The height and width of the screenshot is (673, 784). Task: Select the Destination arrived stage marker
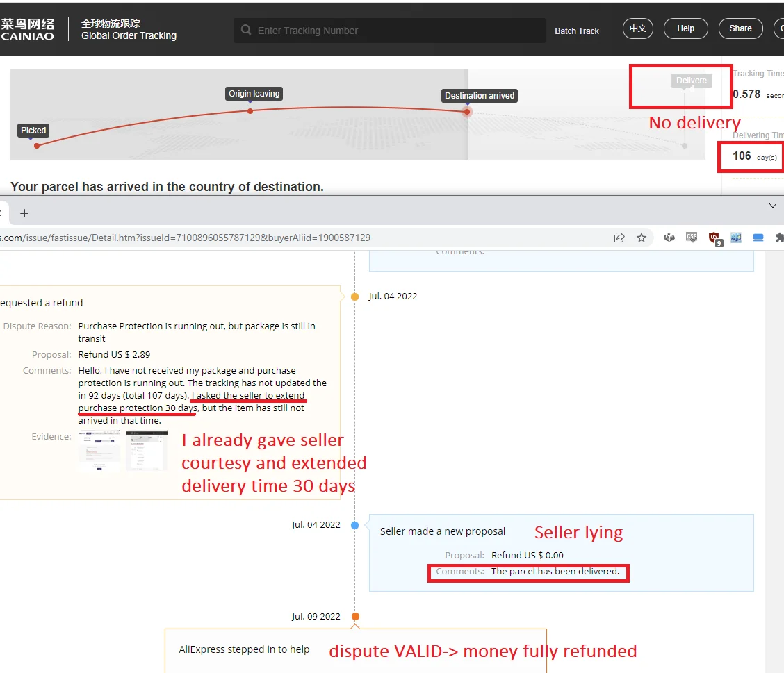[x=480, y=96]
